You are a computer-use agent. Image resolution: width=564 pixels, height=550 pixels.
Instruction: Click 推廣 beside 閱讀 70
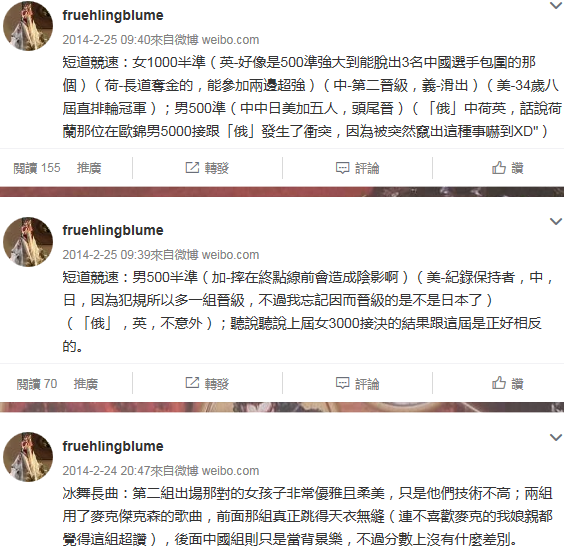[86, 384]
